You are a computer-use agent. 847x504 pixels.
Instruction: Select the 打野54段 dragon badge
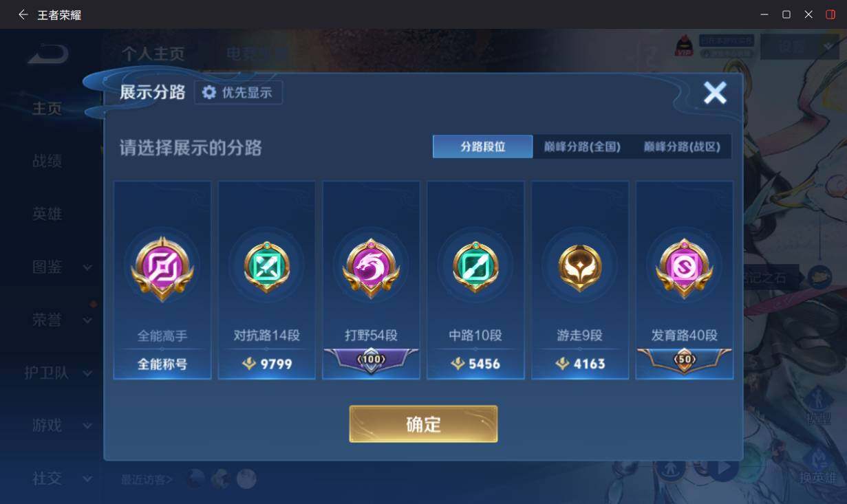[x=372, y=269]
